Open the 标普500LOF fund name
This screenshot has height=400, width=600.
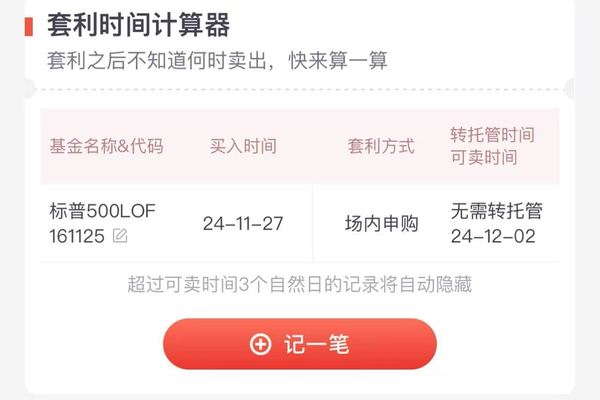103,211
